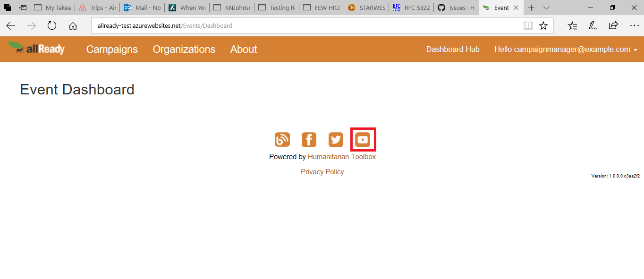Switch to the RFC 5322 browser tab

click(x=411, y=8)
